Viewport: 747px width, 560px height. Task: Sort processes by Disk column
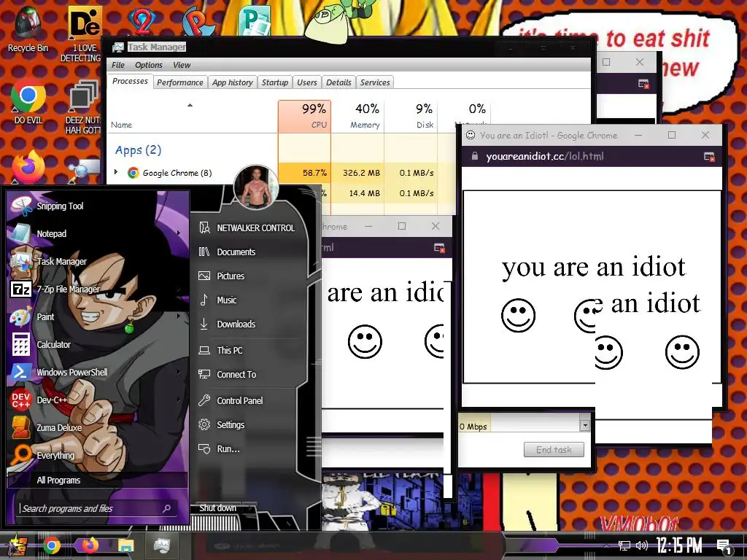point(411,116)
